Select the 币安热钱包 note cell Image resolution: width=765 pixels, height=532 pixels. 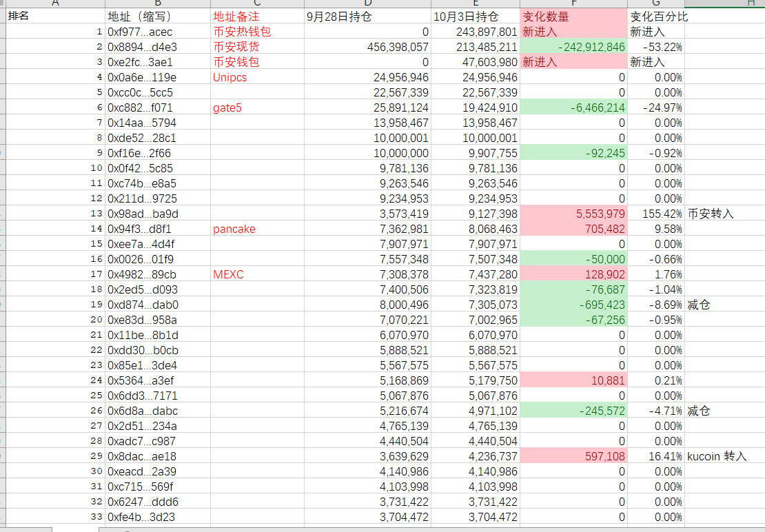tap(257, 32)
